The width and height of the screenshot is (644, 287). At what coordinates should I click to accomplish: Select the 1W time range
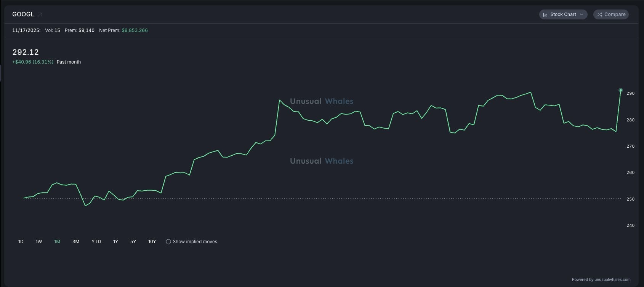[x=39, y=242]
